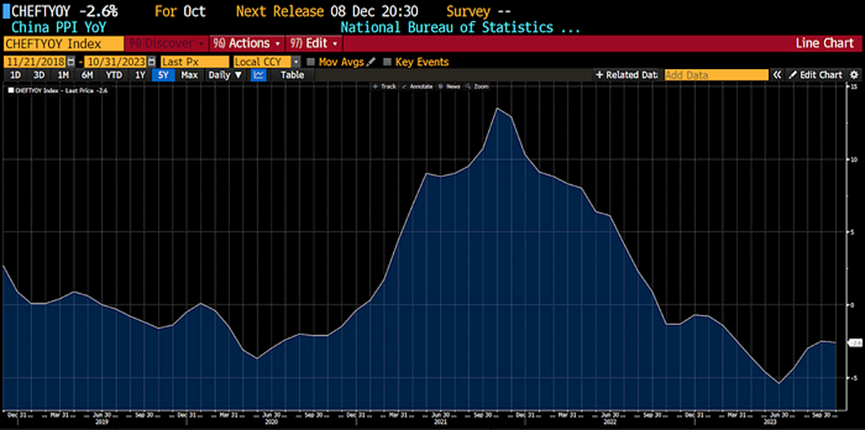The width and height of the screenshot is (865, 430).
Task: Switch to the Max time range
Action: tap(189, 75)
